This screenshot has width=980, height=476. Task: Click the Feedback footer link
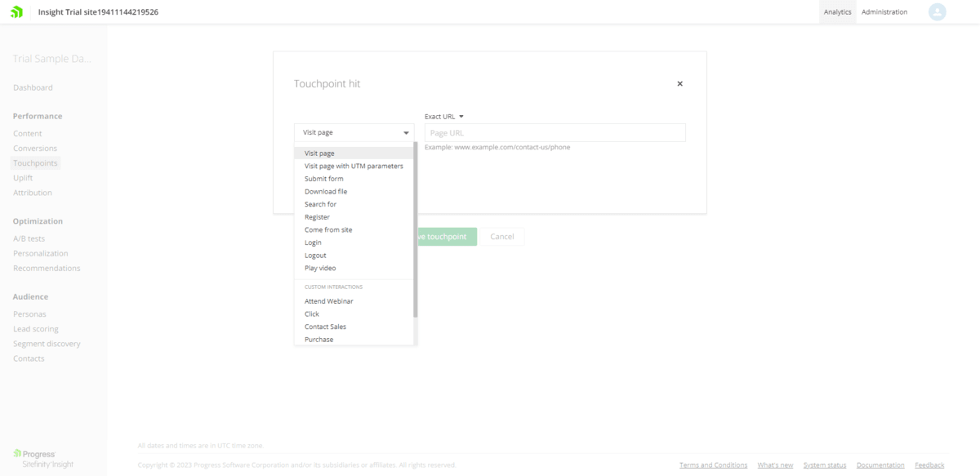(x=929, y=465)
